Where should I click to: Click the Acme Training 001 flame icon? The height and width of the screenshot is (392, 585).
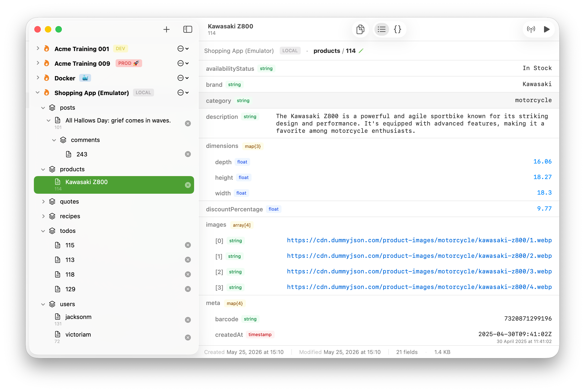(x=47, y=49)
